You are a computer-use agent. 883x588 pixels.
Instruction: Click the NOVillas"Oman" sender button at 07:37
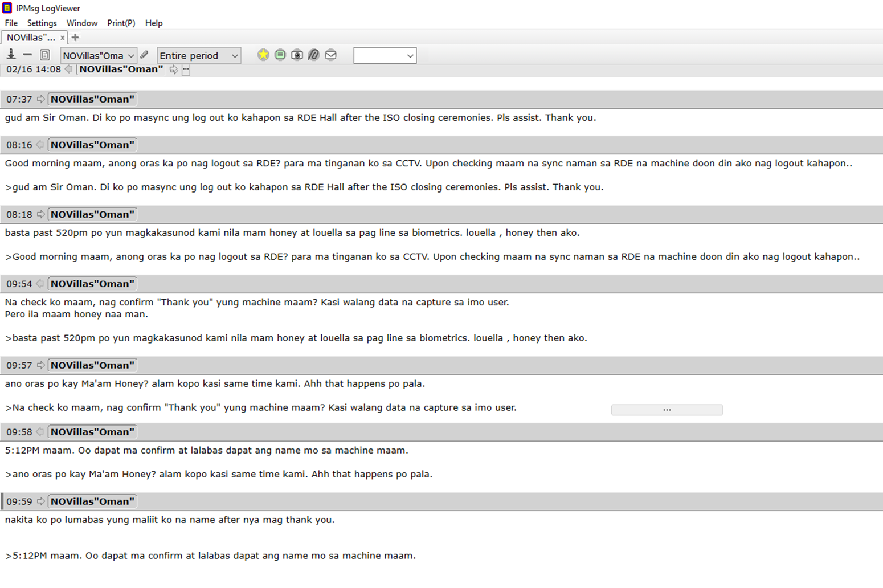pyautogui.click(x=92, y=99)
